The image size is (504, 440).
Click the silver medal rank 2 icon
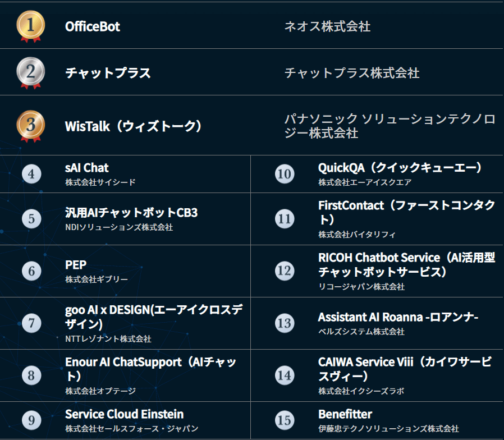click(x=30, y=72)
